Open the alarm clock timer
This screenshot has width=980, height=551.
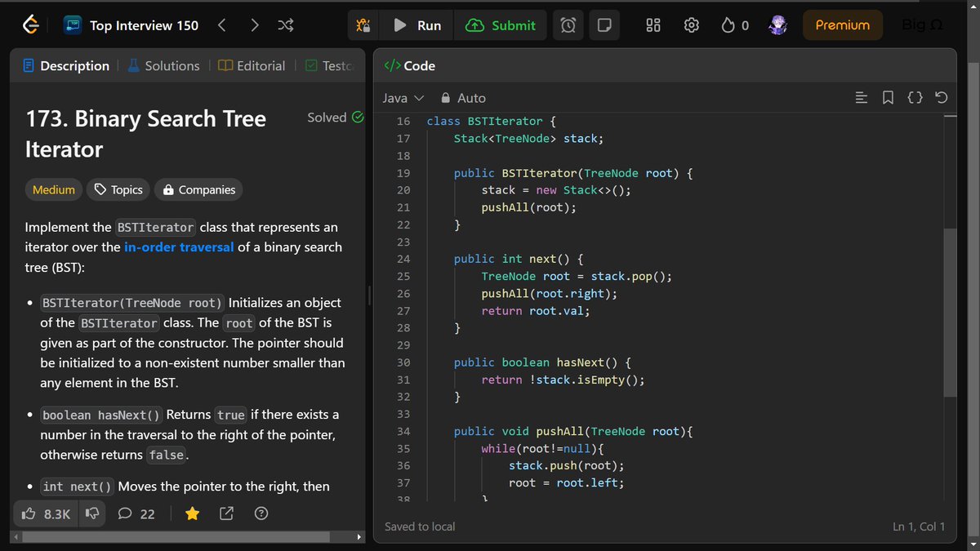coord(568,25)
